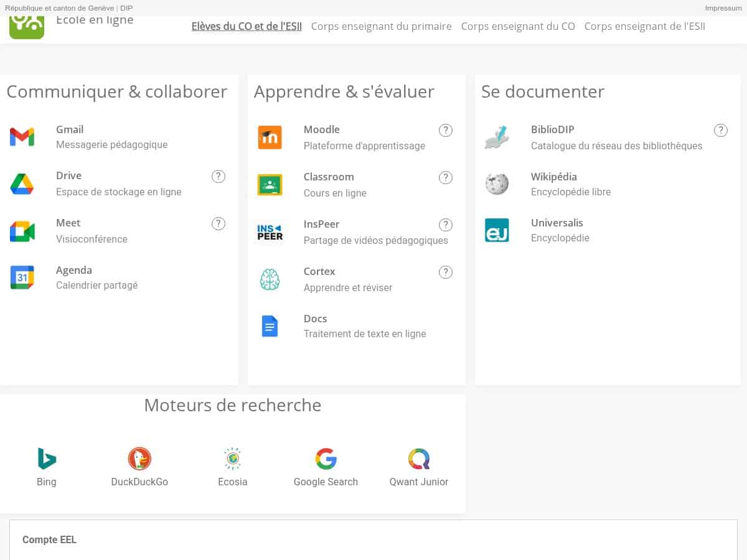The image size is (747, 560).
Task: Click 'Visioconférence' description
Action: [92, 239]
